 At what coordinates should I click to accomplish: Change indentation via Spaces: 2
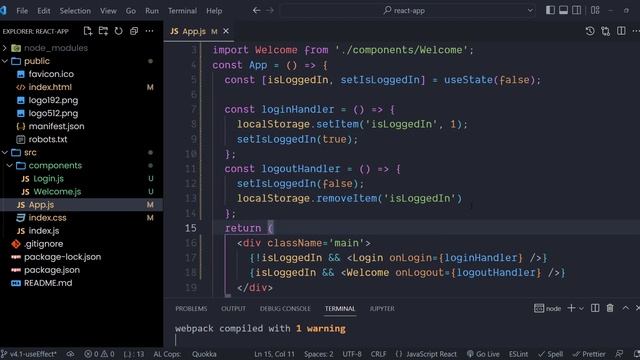(318, 354)
